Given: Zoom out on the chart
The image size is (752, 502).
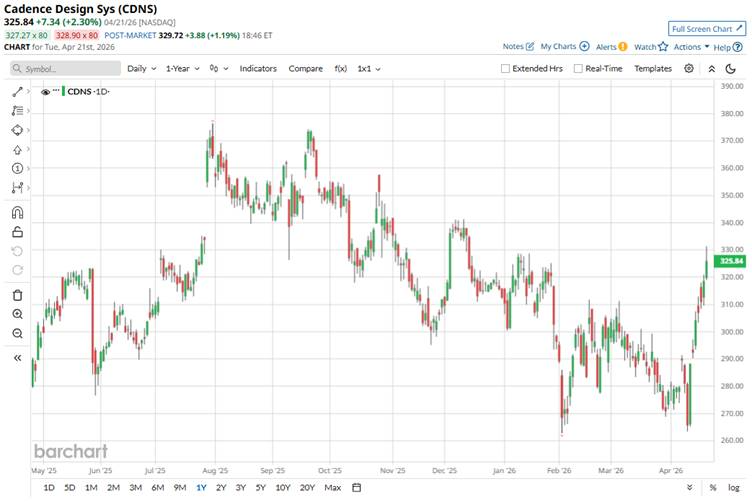Looking at the screenshot, I should [17, 333].
